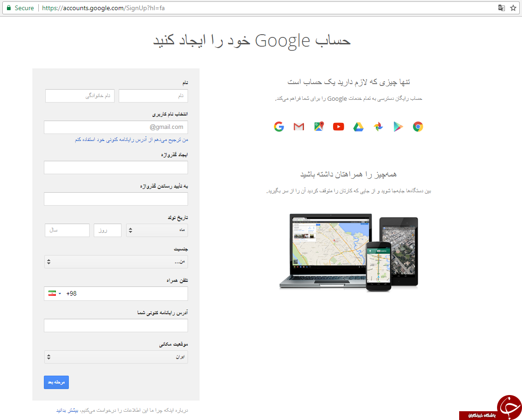Click the بیشتر بدانید learn more link

[67, 410]
